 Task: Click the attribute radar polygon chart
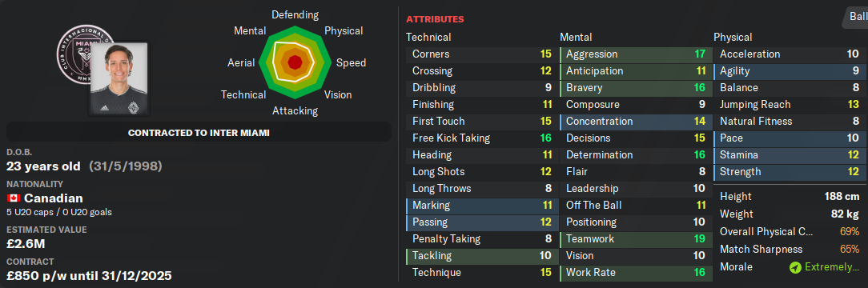click(x=295, y=62)
